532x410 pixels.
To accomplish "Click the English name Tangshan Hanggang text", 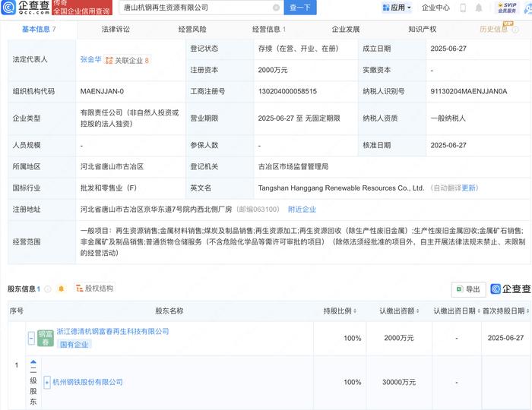I will click(x=341, y=188).
